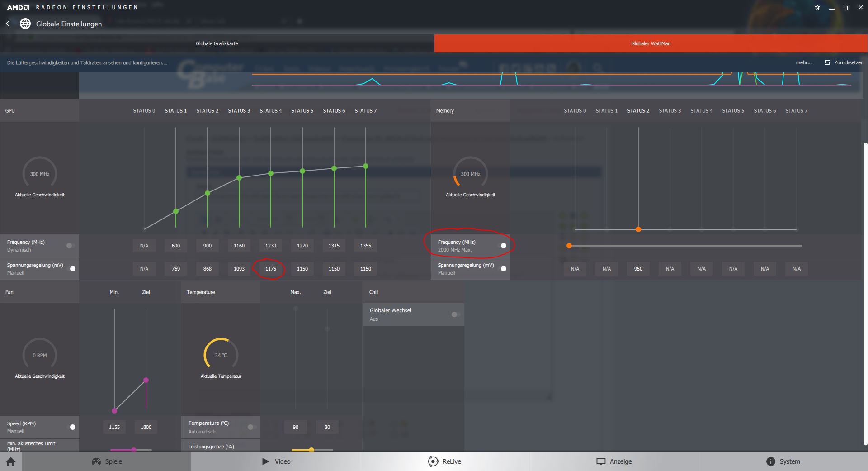Click the description text about Lüftergeschwindigkeiten
This screenshot has width=868, height=471.
[87, 62]
